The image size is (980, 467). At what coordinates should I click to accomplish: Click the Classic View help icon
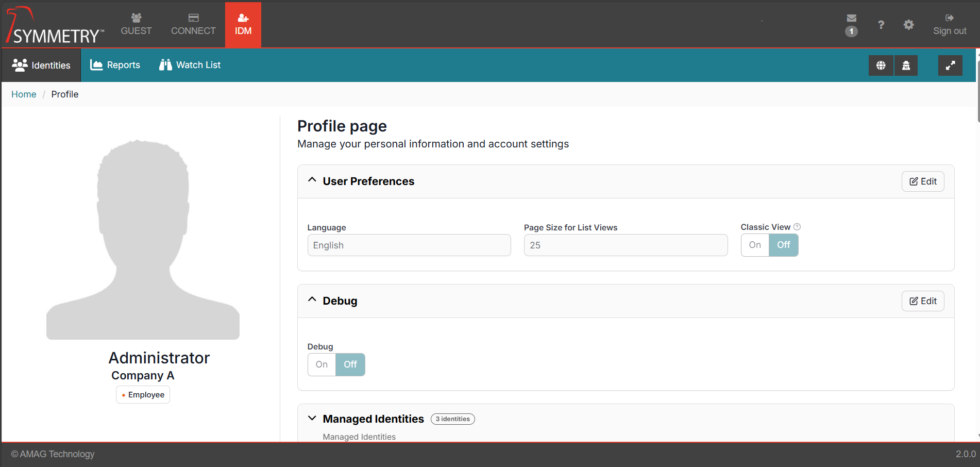tap(797, 227)
